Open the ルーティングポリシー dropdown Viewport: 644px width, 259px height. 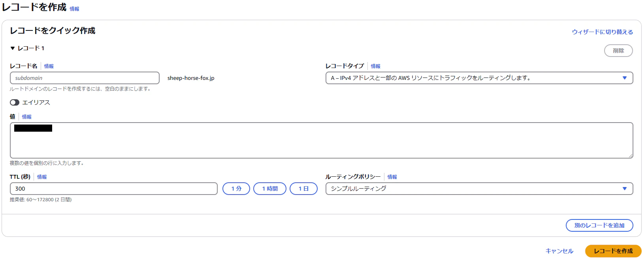point(479,189)
